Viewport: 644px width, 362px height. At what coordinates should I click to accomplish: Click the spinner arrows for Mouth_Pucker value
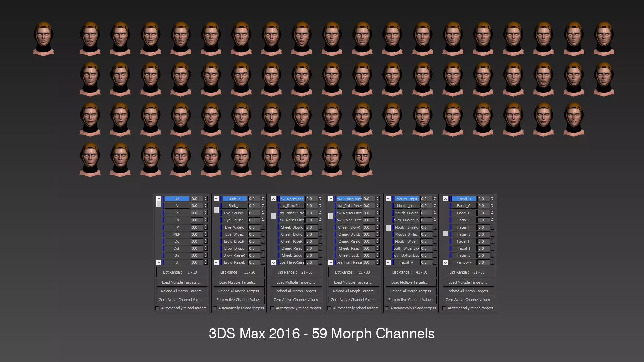point(435,213)
